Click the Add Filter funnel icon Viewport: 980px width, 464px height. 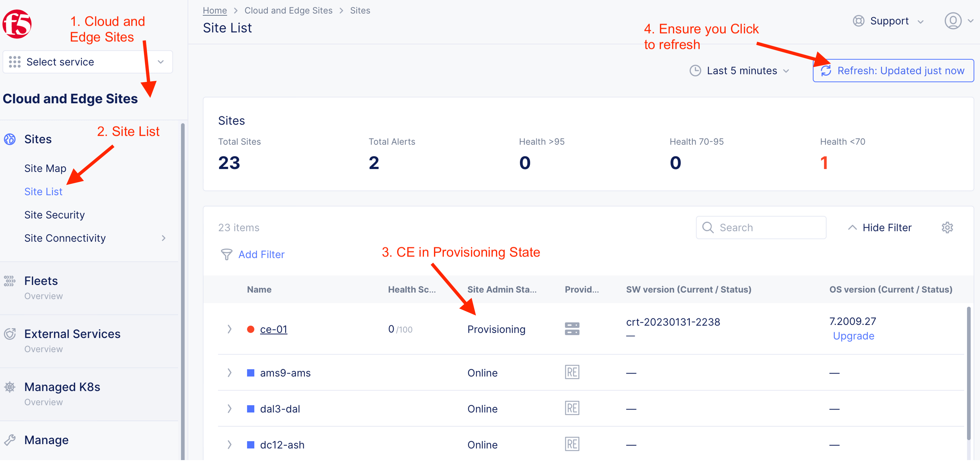pyautogui.click(x=226, y=254)
